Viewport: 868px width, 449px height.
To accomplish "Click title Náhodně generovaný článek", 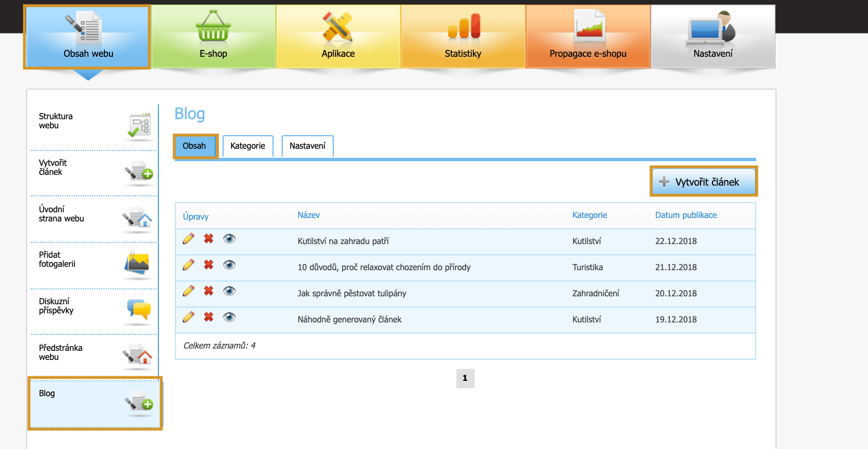I will click(x=350, y=320).
